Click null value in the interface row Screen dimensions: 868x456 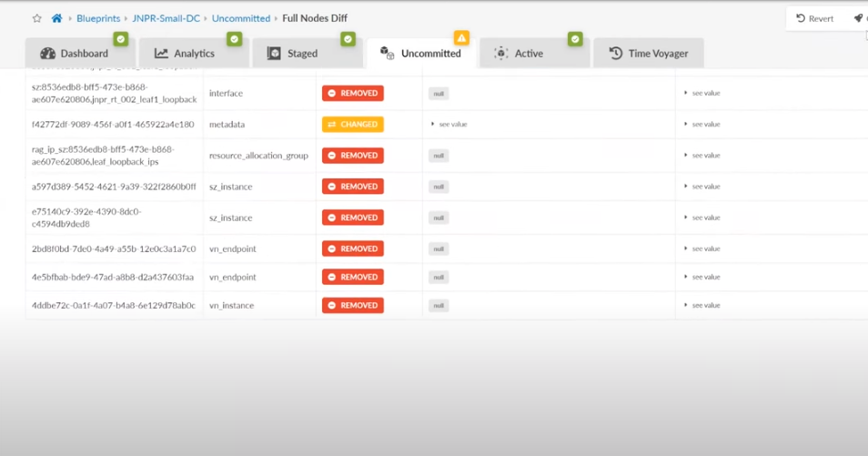click(439, 94)
